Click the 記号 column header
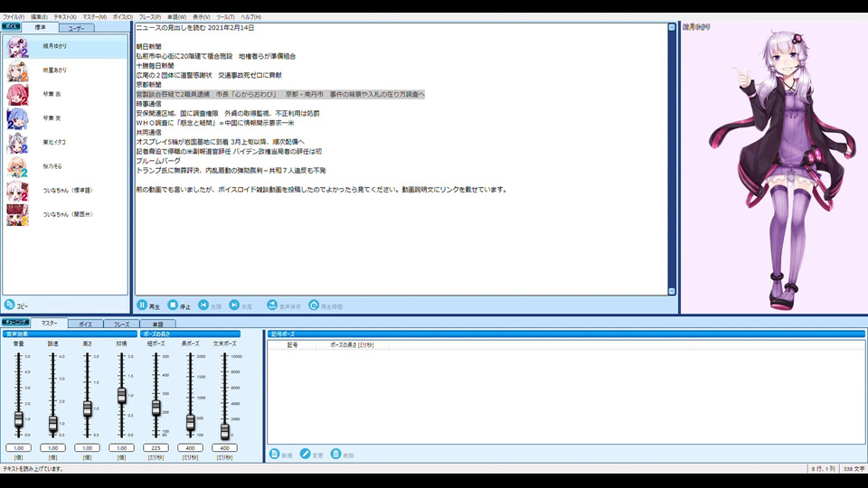The image size is (868, 488). click(292, 344)
